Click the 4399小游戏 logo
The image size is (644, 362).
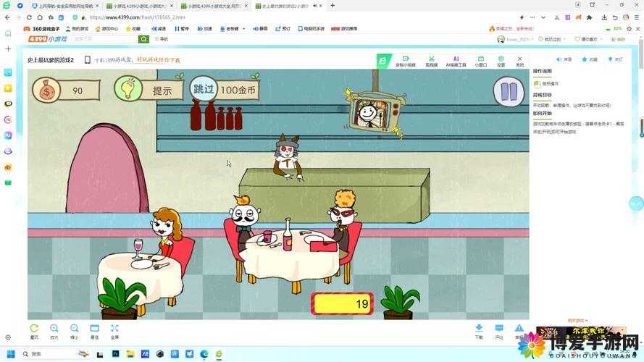coord(48,38)
